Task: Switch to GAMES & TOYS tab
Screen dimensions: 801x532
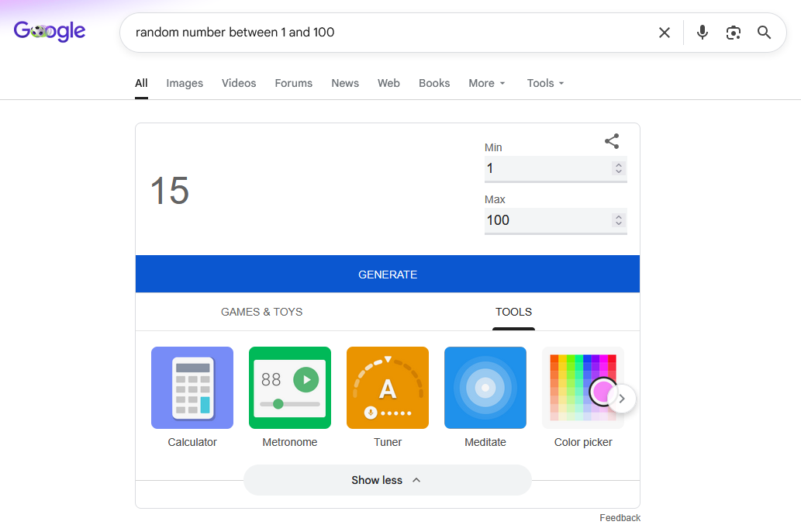Action: coord(261,312)
